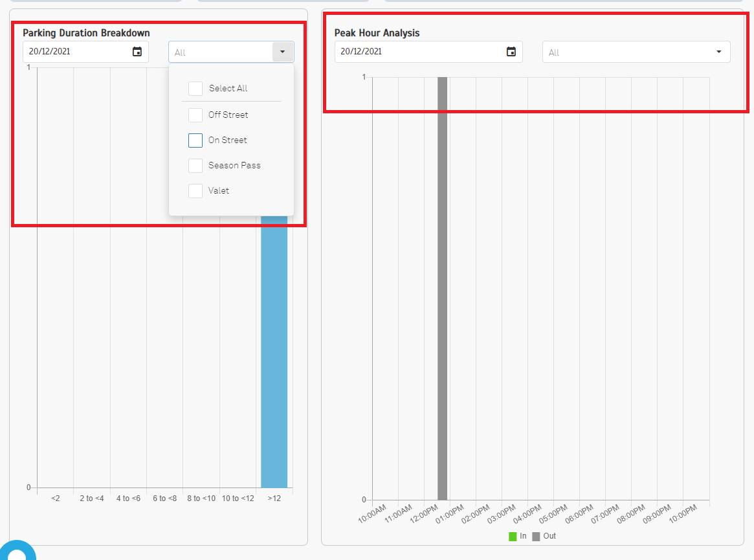754x560 pixels.
Task: Open calendar picker in Parking Duration Breakdown
Action: (x=137, y=52)
